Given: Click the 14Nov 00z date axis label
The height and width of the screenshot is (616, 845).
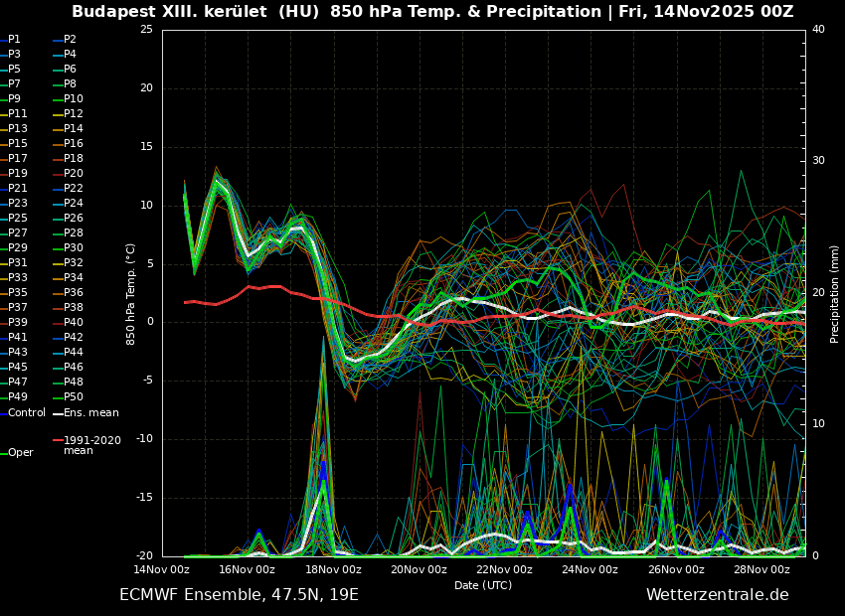Looking at the screenshot, I should (162, 569).
